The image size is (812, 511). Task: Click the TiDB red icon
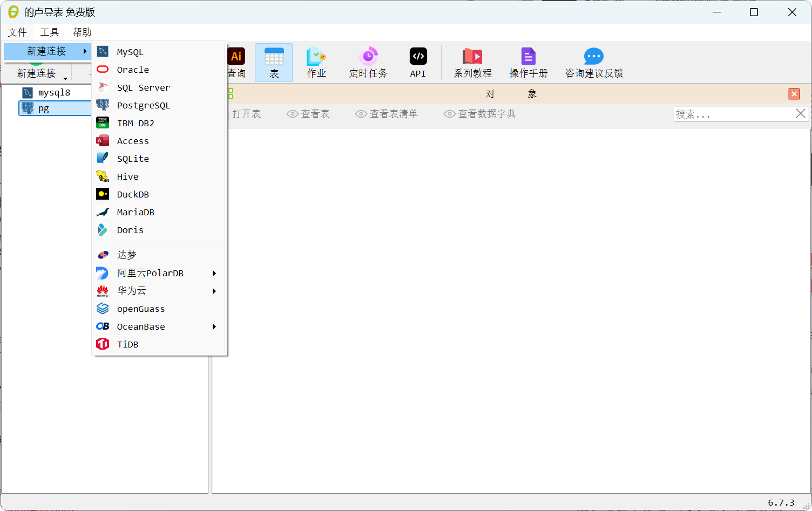[103, 344]
